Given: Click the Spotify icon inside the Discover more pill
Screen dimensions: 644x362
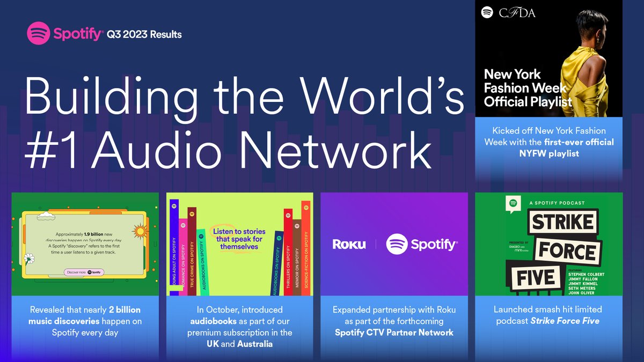Looking at the screenshot, I should 90,272.
